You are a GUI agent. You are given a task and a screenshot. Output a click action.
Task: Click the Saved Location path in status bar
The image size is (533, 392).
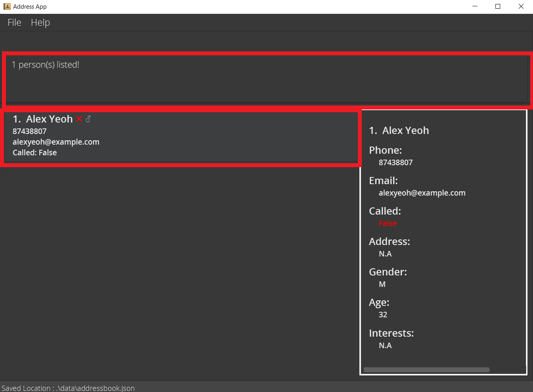coord(68,388)
